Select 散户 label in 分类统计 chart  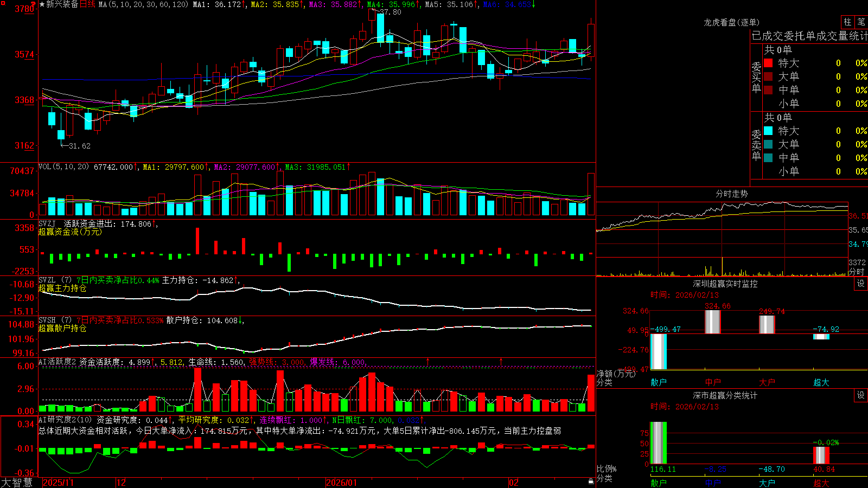pos(659,483)
